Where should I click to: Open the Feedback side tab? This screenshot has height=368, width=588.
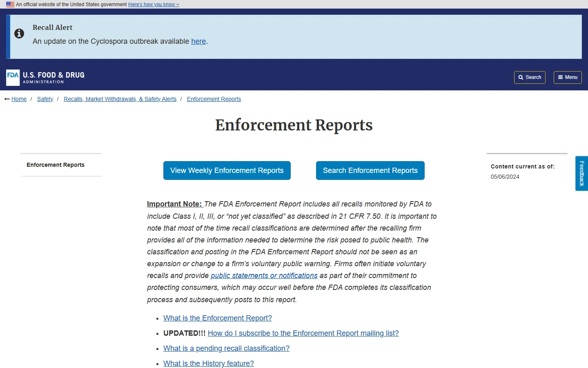coord(582,173)
